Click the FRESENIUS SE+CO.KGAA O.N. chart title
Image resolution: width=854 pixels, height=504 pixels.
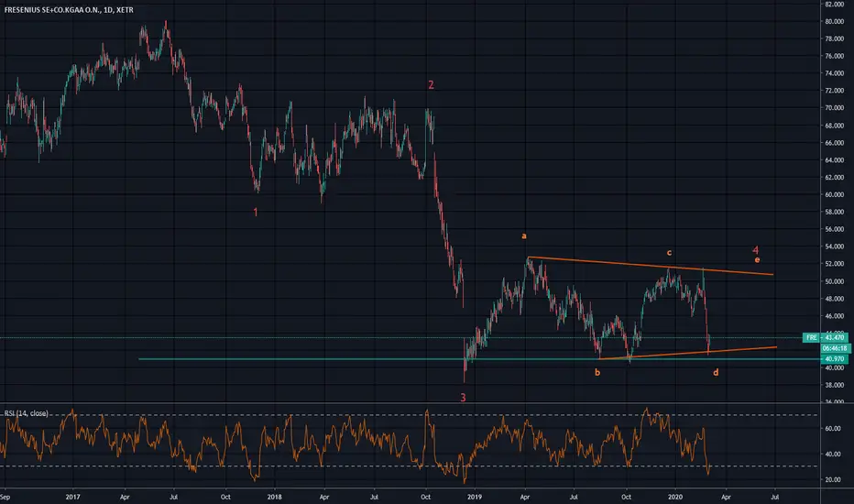point(68,10)
